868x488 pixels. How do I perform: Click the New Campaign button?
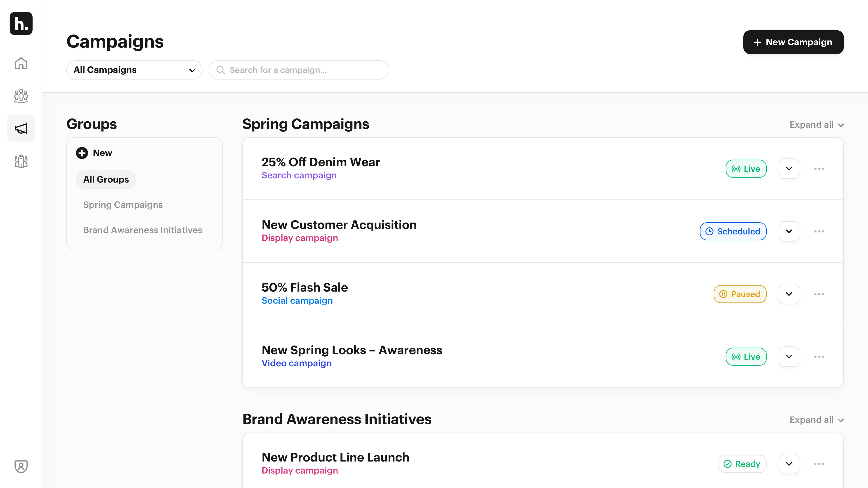793,42
